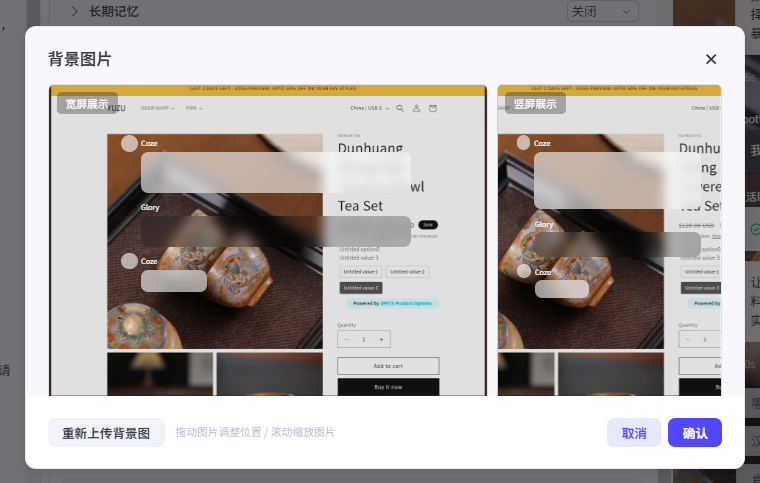
Task: Click the quantity minus icon in the wide-screen preview
Action: point(346,340)
